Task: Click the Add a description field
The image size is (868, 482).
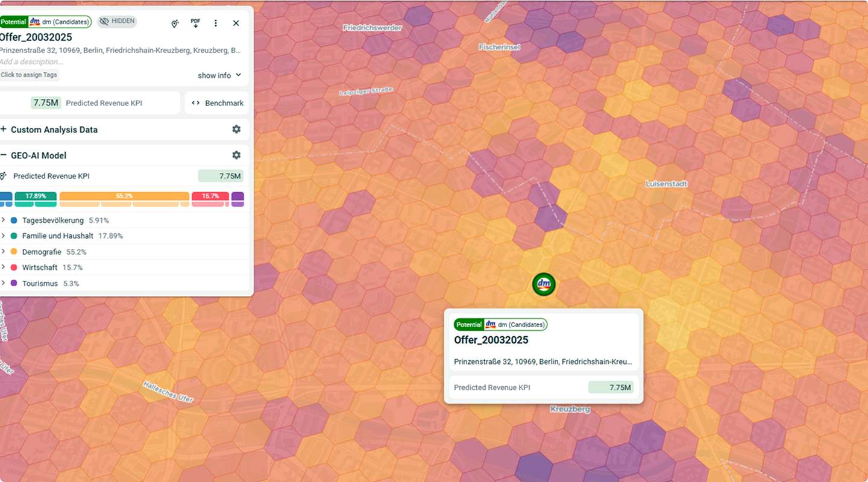Action: 31,62
